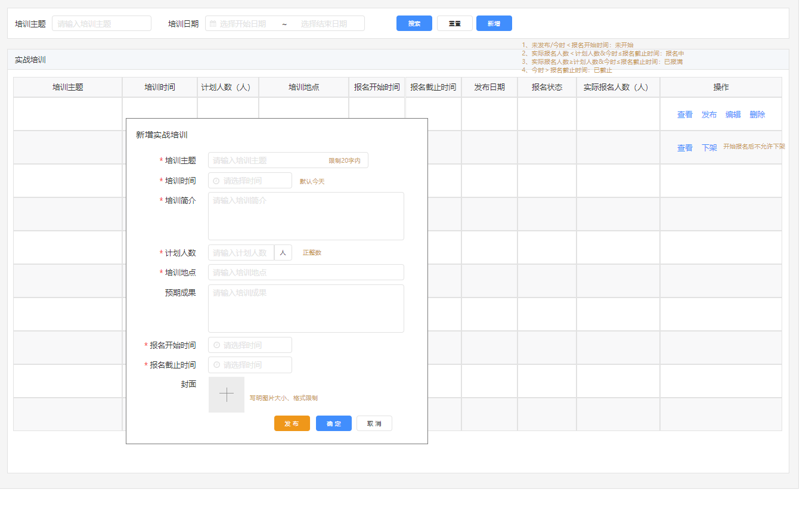Focus the 培训主题 search field in the filter bar
The width and height of the screenshot is (812, 505).
[102, 24]
